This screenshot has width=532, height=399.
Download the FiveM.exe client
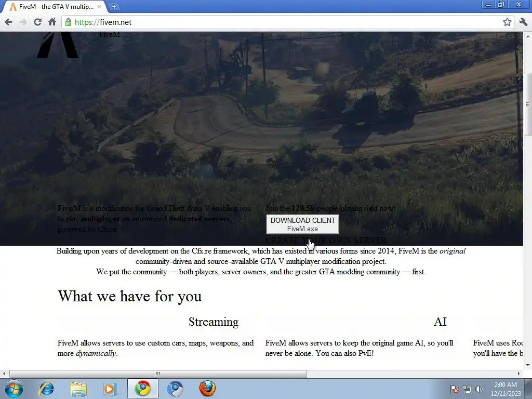pyautogui.click(x=303, y=224)
